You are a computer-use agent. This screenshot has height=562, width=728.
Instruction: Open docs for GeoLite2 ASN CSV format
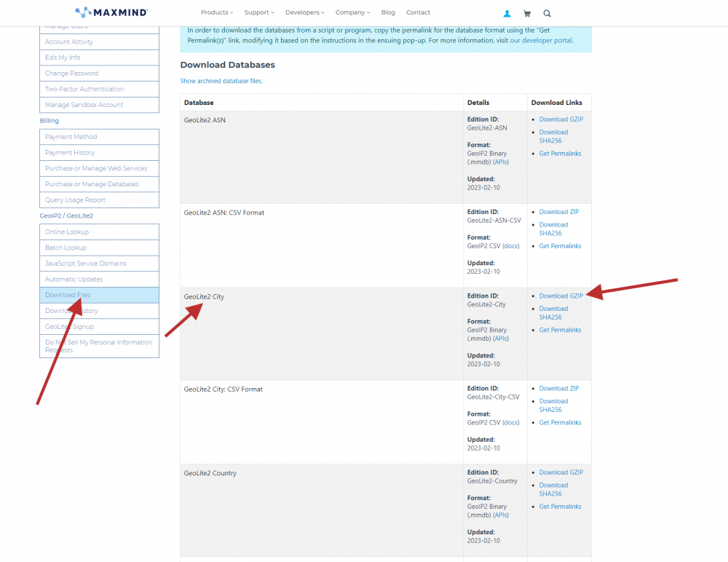tap(511, 246)
